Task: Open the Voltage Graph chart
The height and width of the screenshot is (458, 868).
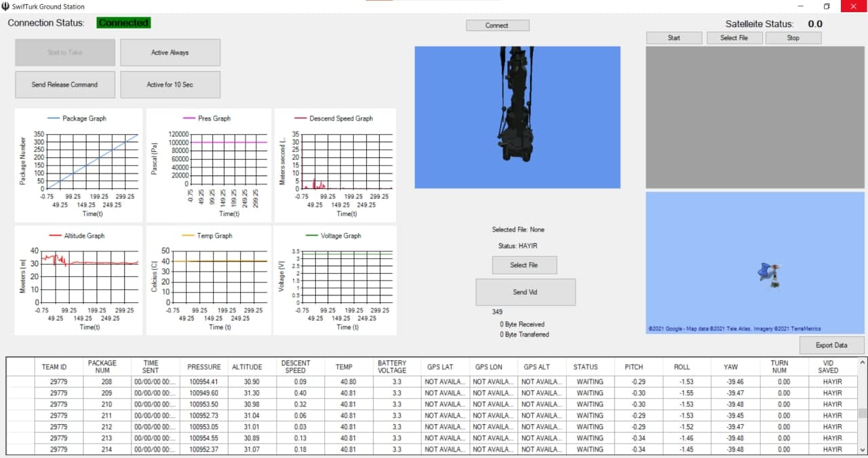Action: (x=335, y=280)
